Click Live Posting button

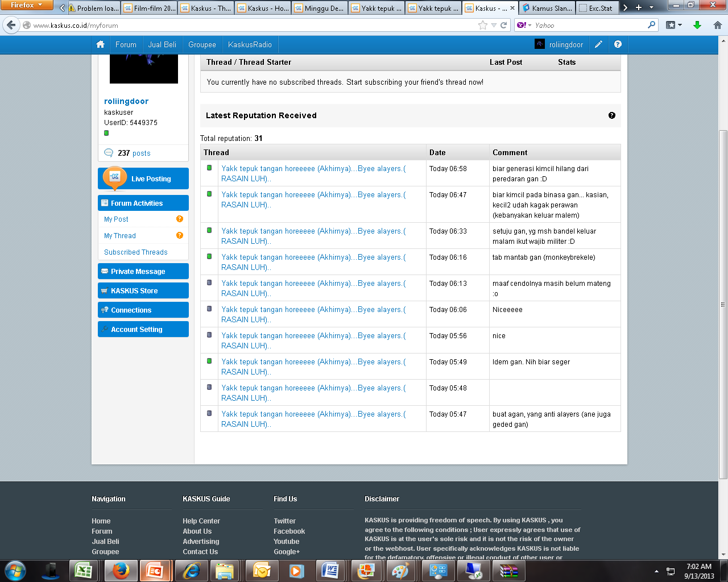pos(143,178)
